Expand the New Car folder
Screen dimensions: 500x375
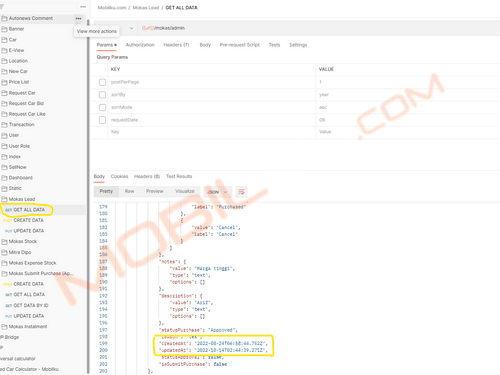pyautogui.click(x=15, y=71)
